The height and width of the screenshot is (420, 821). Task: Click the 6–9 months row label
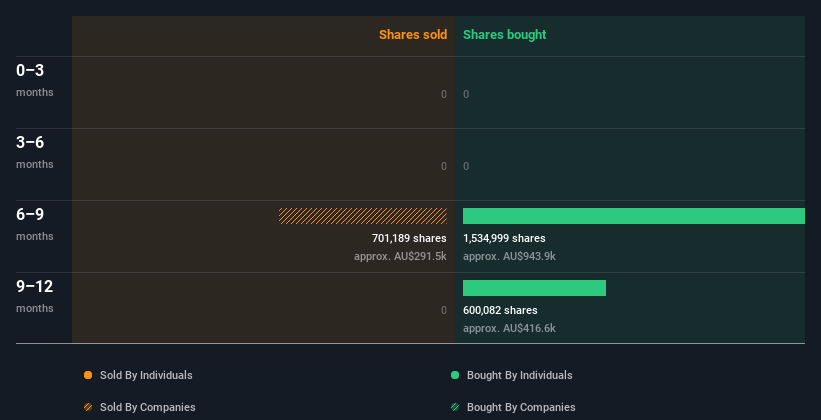[x=35, y=224]
